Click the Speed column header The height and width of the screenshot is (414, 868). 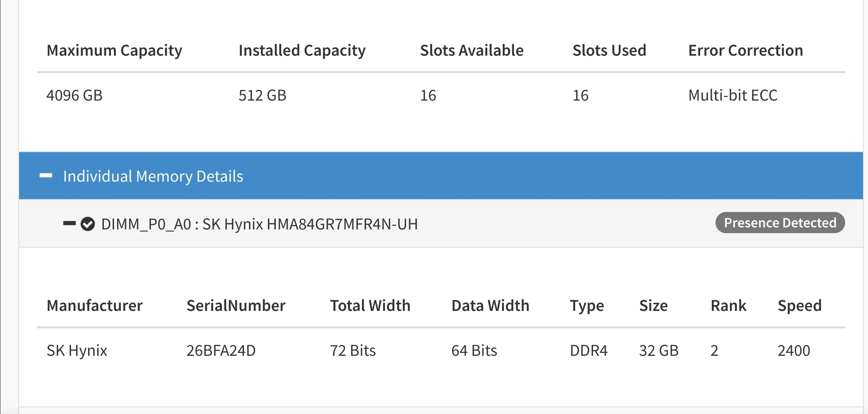click(799, 306)
